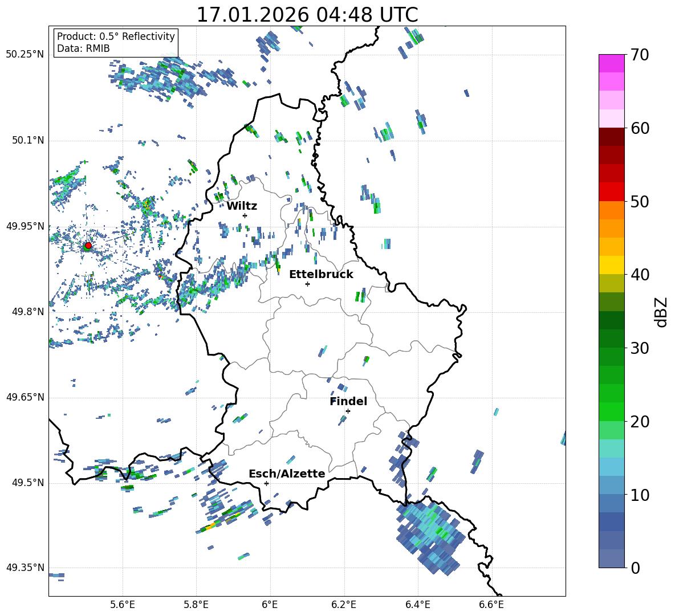Click the Ettelbruck city label
Screen dimensions: 675x616
[x=321, y=274]
